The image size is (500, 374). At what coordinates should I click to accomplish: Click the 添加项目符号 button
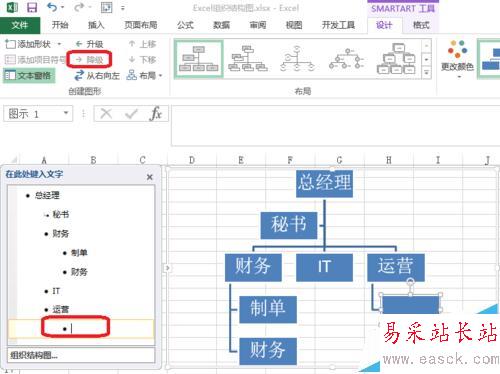click(35, 60)
